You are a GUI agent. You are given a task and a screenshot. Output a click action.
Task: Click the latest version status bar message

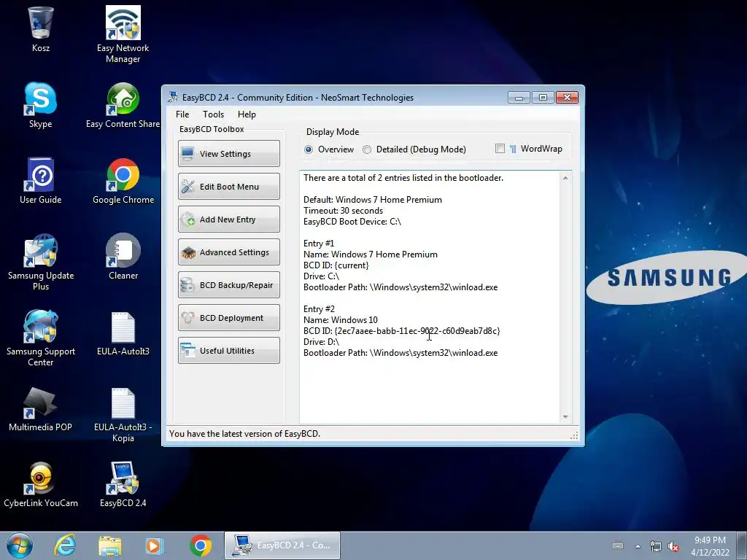(245, 434)
